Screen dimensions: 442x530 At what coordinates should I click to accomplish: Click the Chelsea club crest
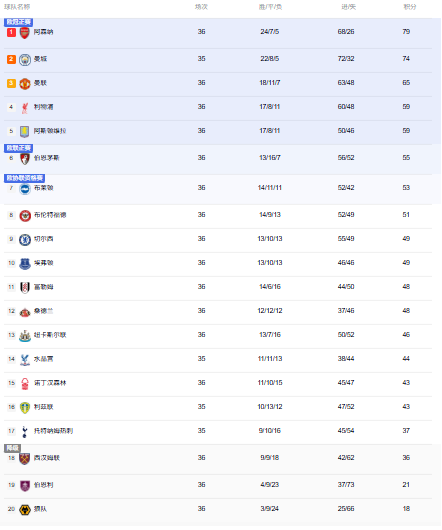[25, 240]
